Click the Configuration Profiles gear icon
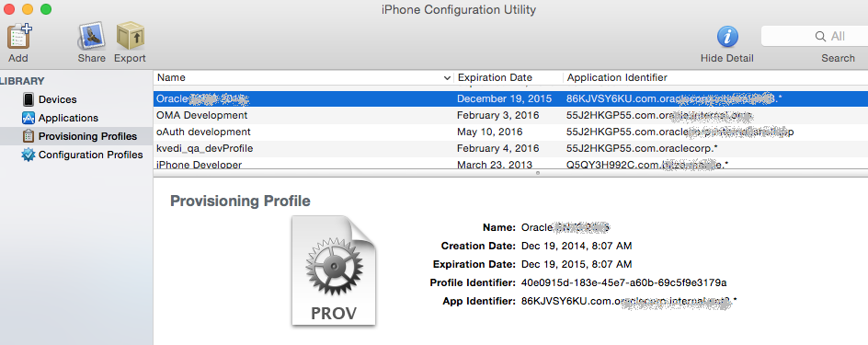This screenshot has width=868, height=345. coord(29,155)
